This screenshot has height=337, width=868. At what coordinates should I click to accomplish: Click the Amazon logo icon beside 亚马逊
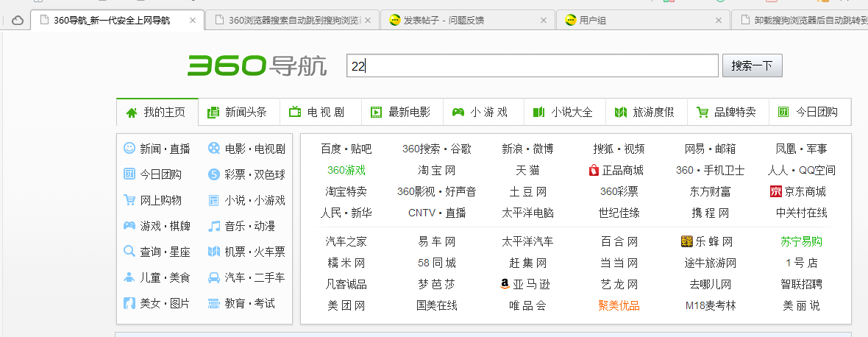[505, 285]
